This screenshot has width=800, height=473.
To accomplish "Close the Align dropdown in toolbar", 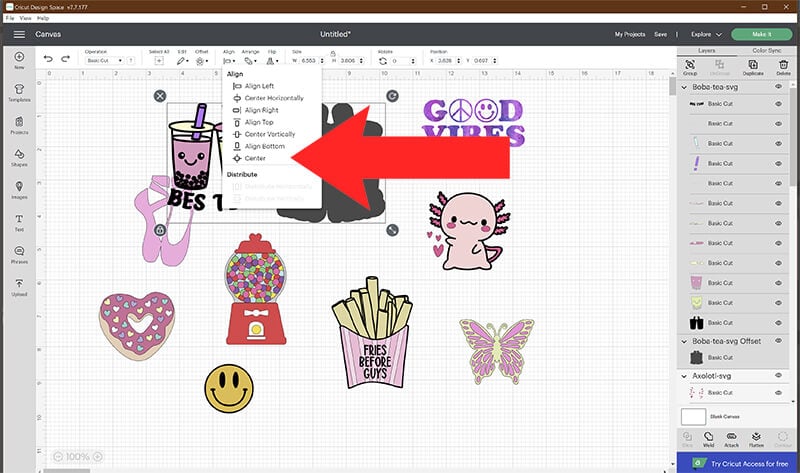I will point(229,61).
